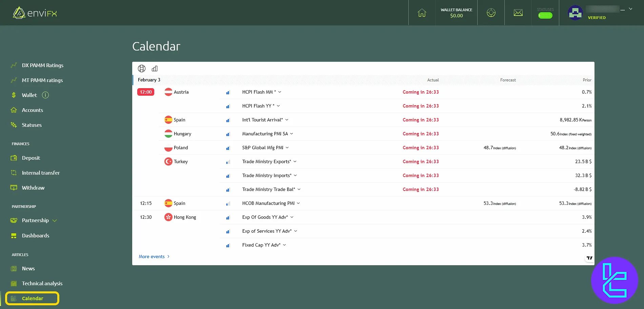Open the Dashboards page
The height and width of the screenshot is (309, 644).
[x=36, y=235]
